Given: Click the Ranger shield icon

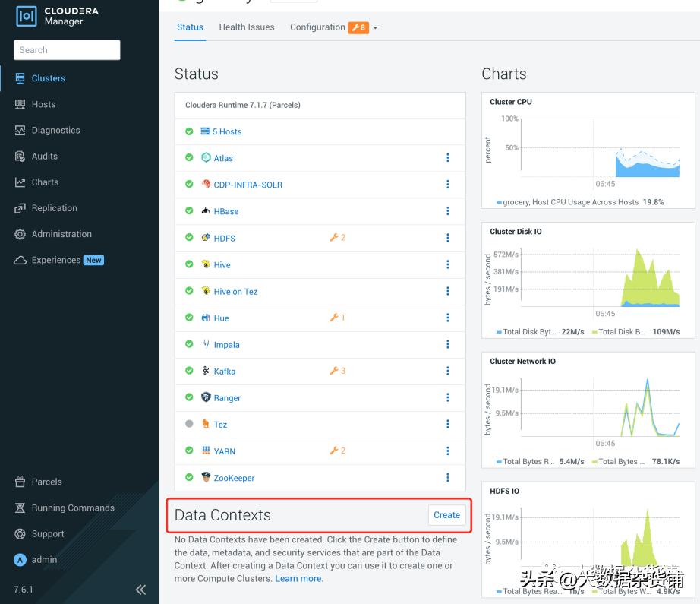Looking at the screenshot, I should (x=206, y=397).
